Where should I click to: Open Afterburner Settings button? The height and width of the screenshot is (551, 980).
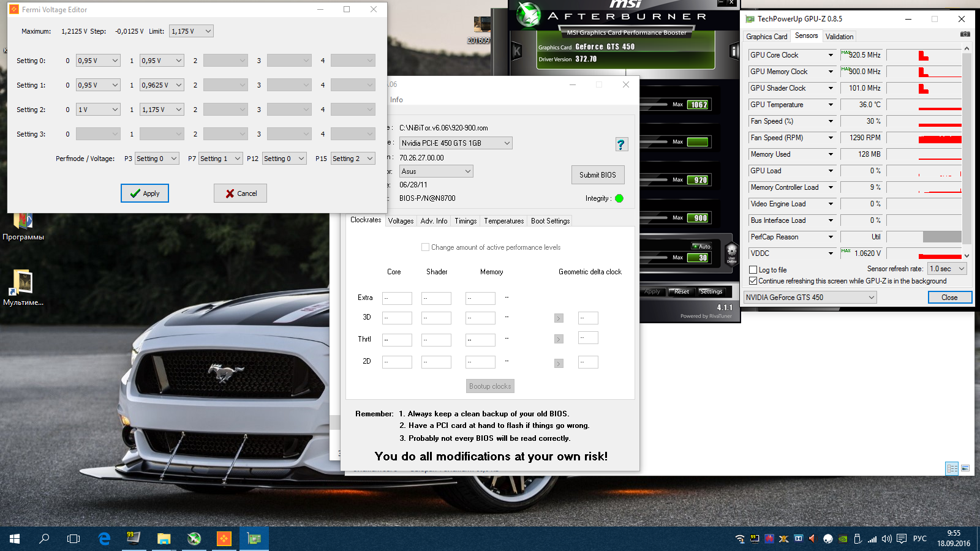pos(711,292)
